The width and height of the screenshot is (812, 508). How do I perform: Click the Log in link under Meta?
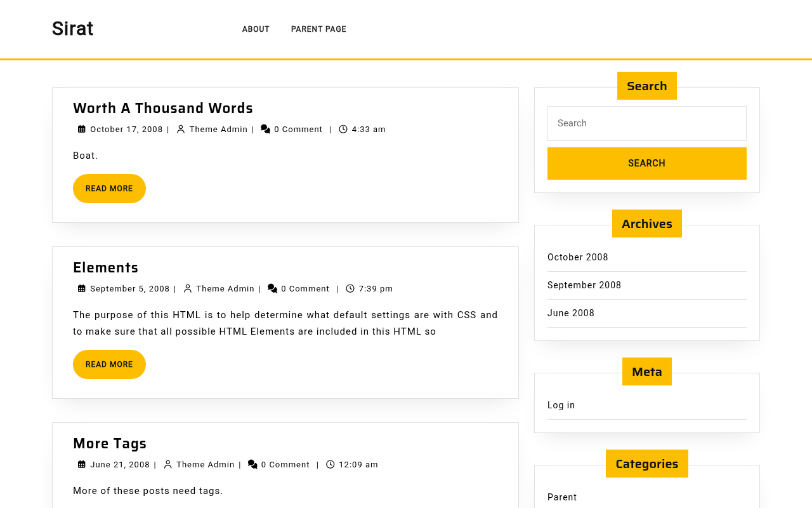(x=561, y=405)
